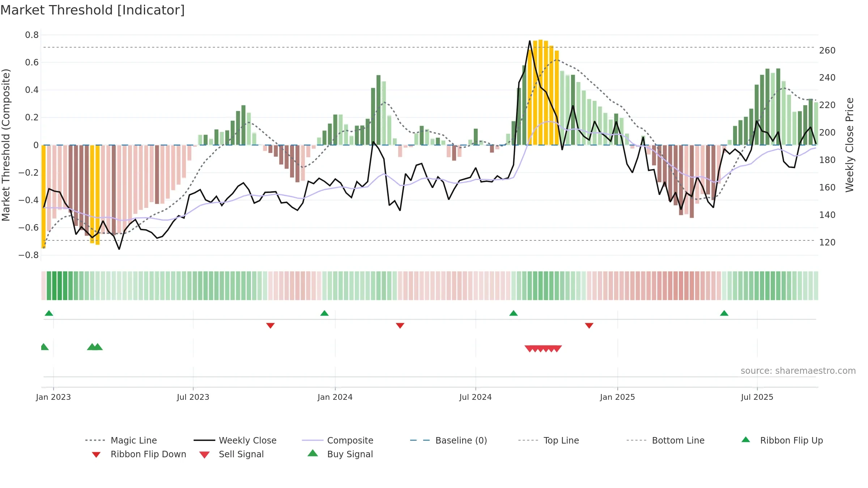Click the −0.8 left axis tick label
Screen dimensions: 868x488
(29, 255)
